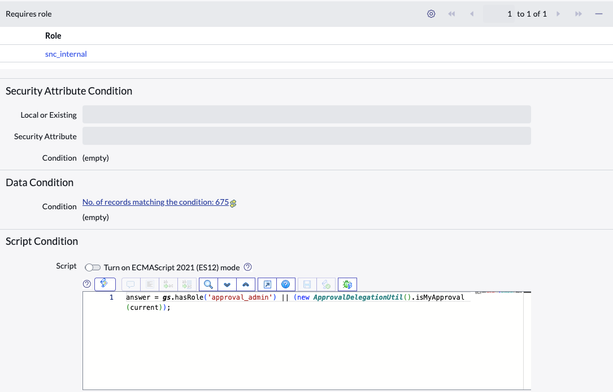613x392 pixels.
Task: Click the 'to 1 of 1' pagination text
Action: click(x=532, y=14)
